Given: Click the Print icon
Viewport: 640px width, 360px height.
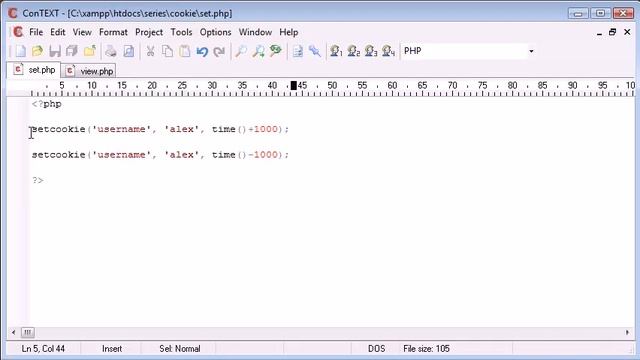Looking at the screenshot, I should click(111, 51).
